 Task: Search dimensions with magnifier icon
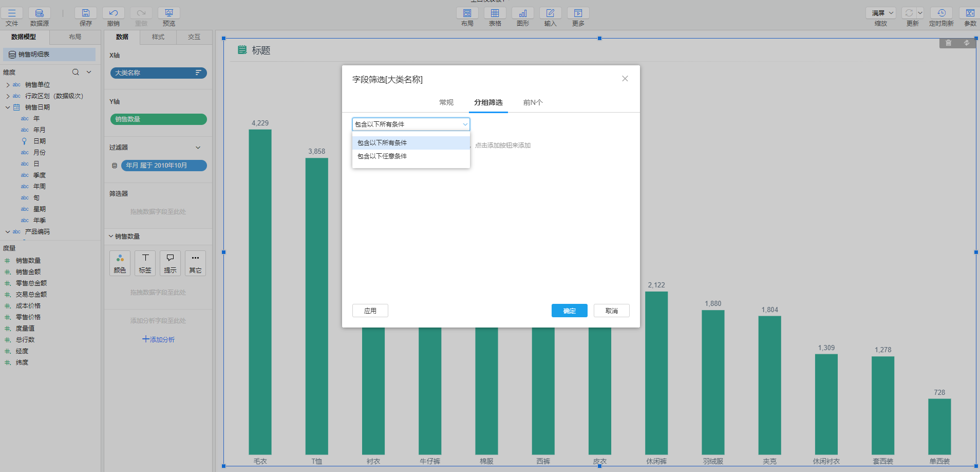click(x=76, y=72)
